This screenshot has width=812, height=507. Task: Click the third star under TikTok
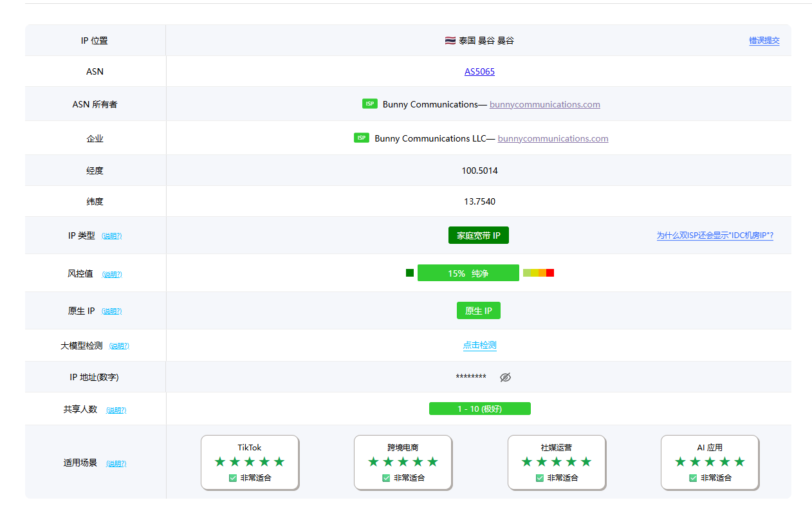pos(250,461)
